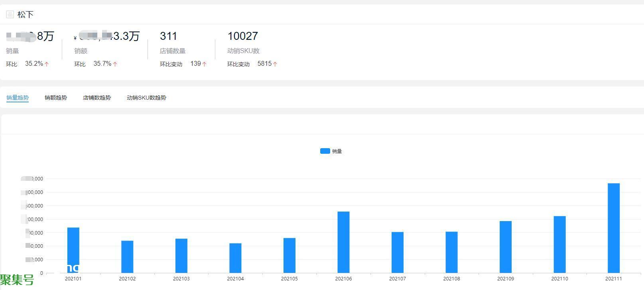Screen dimensions: 644x290
Task: Click the 202106 x-axis label
Action: pos(343,279)
